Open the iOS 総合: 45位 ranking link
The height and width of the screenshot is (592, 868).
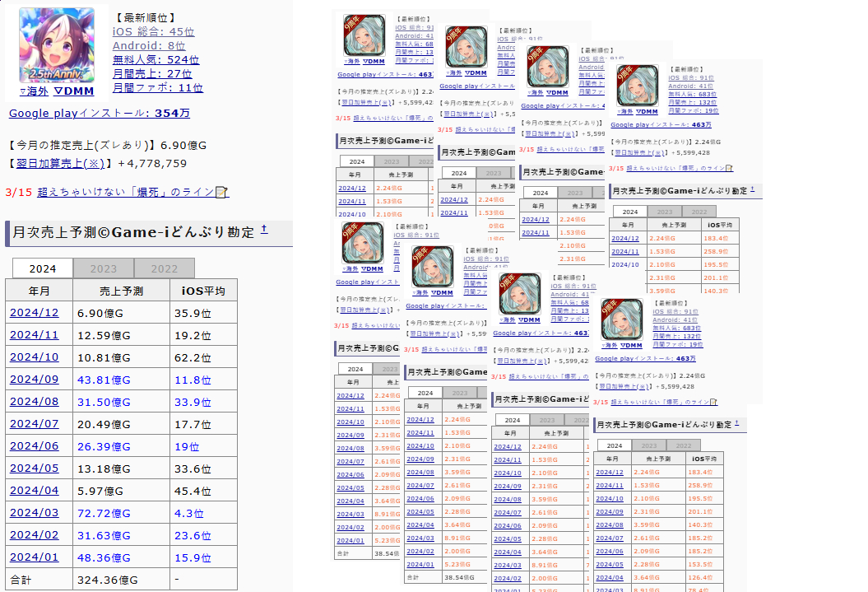[153, 31]
